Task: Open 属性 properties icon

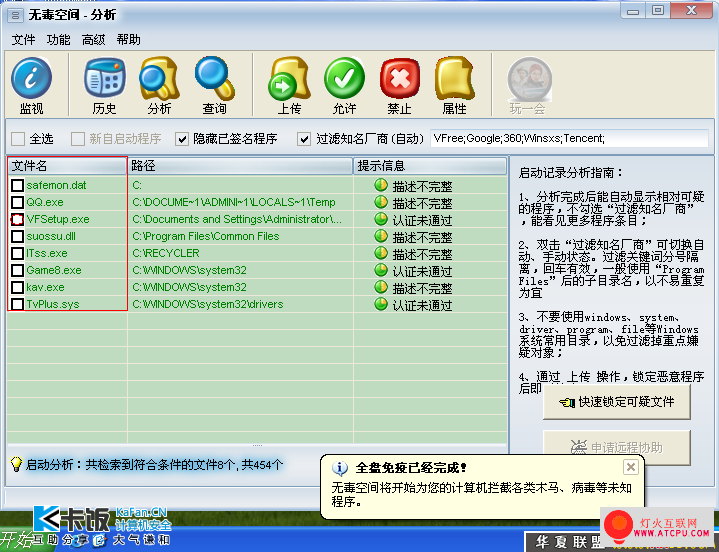Action: point(454,85)
